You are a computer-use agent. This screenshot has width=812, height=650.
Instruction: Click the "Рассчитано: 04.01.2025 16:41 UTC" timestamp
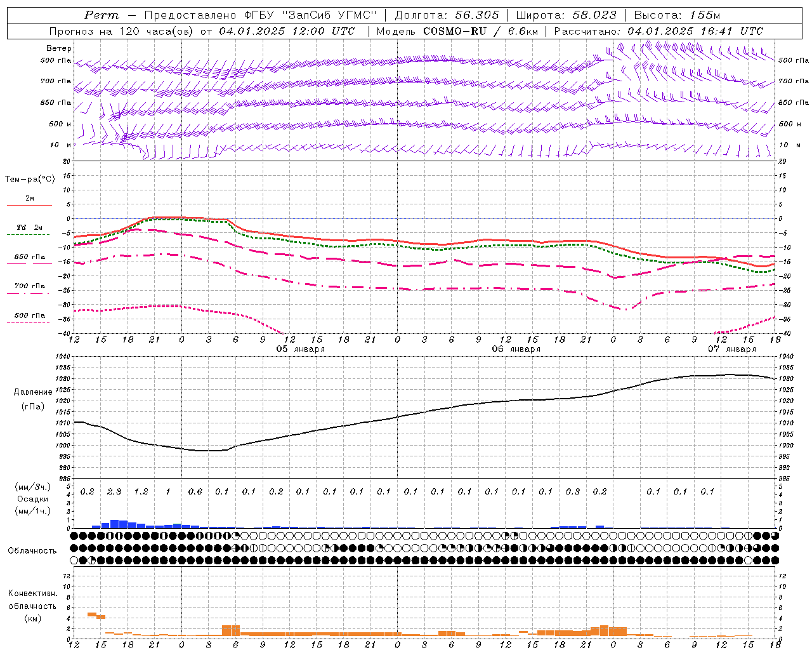tap(658, 31)
